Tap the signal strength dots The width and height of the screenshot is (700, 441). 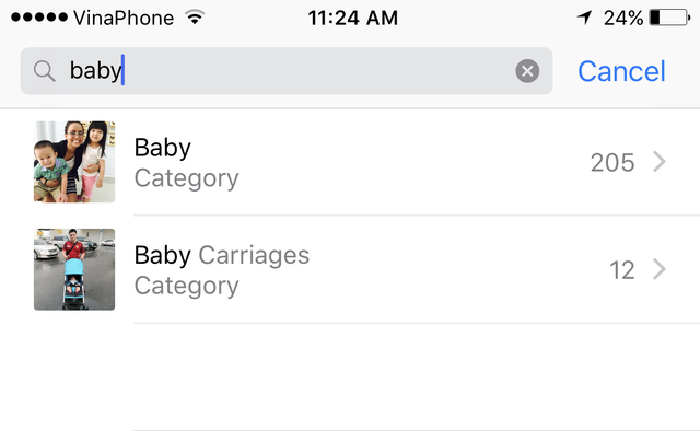click(39, 17)
